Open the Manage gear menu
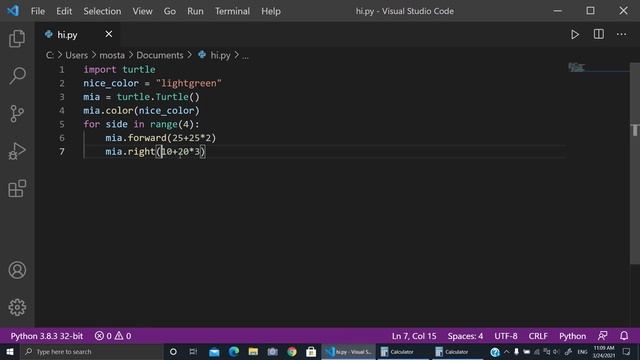640x360 pixels. tap(17, 307)
